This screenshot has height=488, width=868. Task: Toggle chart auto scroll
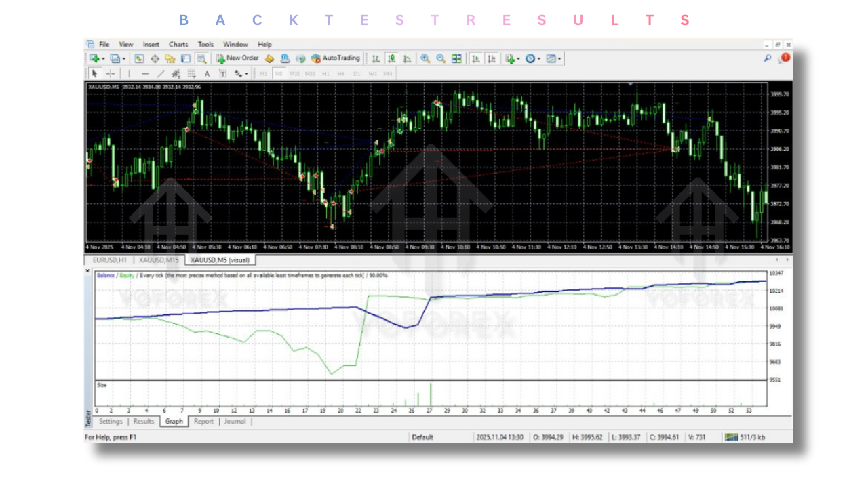click(x=476, y=58)
